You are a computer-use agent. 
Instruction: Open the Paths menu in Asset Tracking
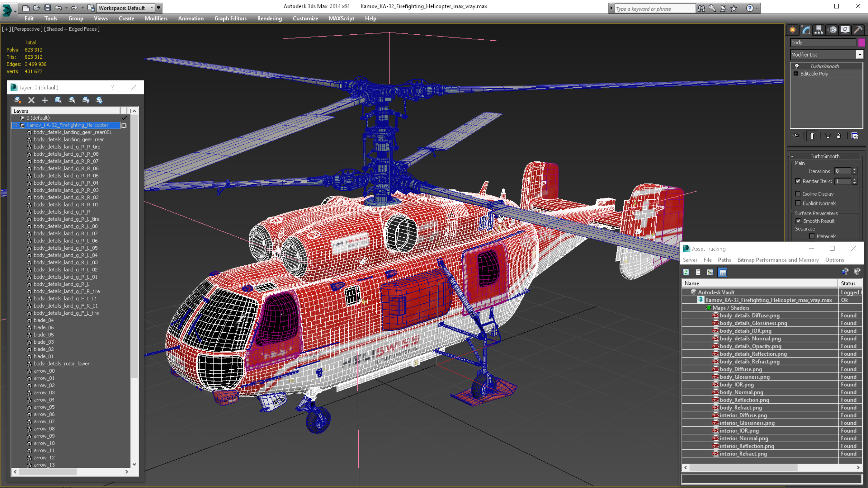coord(725,260)
